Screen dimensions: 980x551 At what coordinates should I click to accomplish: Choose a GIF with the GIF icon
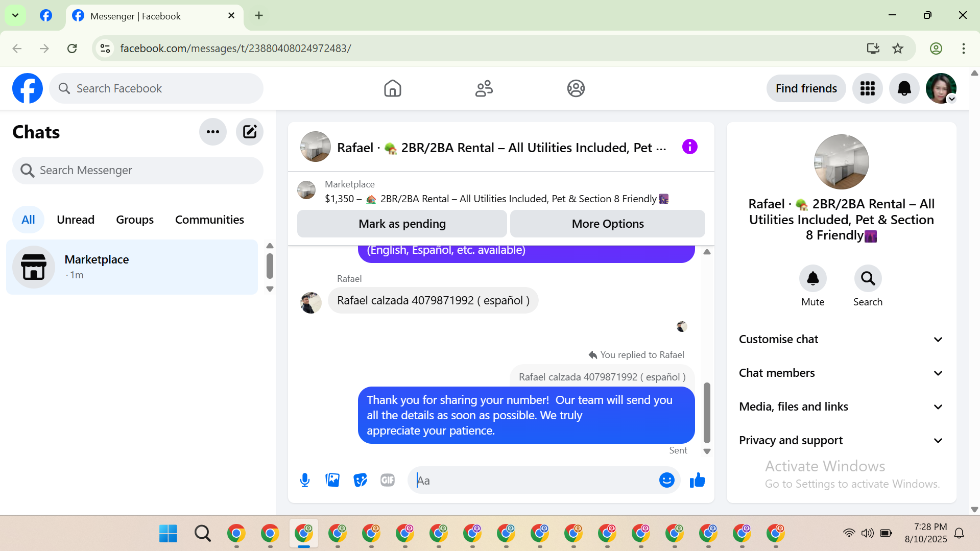[x=388, y=480]
